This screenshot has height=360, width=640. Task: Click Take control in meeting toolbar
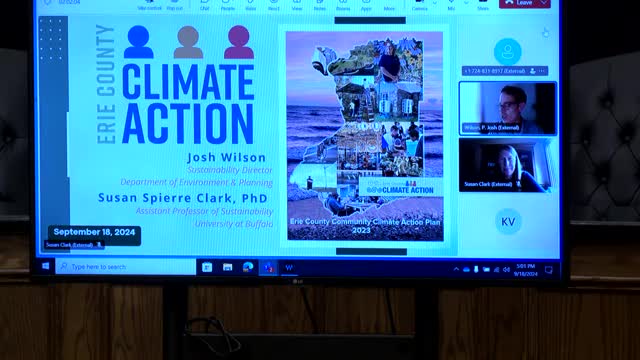(x=149, y=6)
